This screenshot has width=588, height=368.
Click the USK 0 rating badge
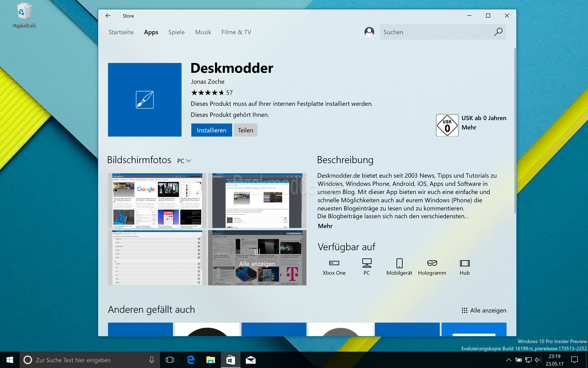pyautogui.click(x=447, y=125)
